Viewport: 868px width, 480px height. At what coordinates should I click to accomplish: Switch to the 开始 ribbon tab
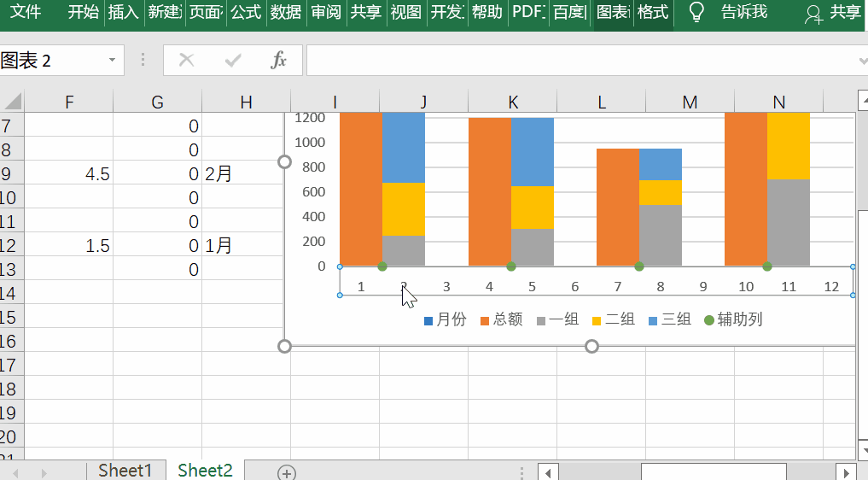coord(83,12)
